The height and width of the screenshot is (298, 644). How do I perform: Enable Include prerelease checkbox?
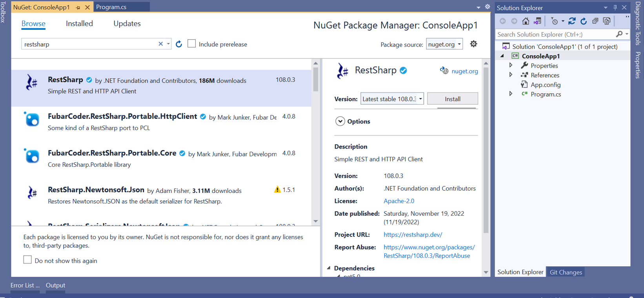(x=192, y=44)
